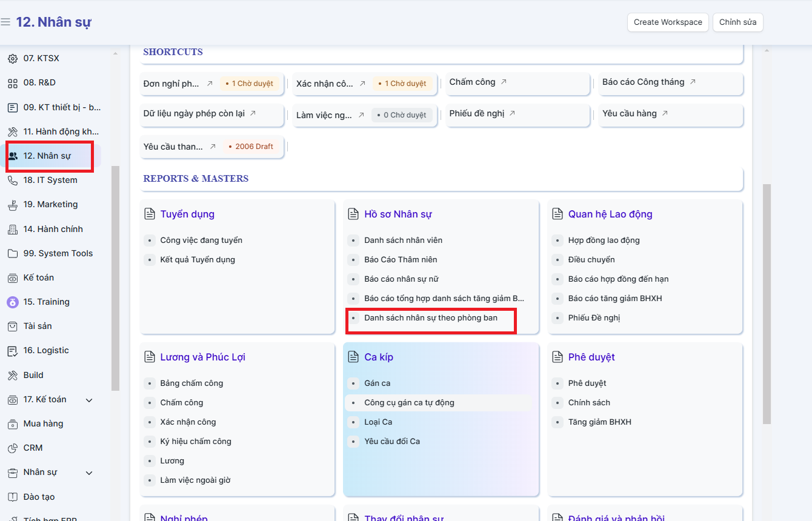This screenshot has width=812, height=521.
Task: Click the hamburger menu icon beside the title
Action: tap(5, 22)
